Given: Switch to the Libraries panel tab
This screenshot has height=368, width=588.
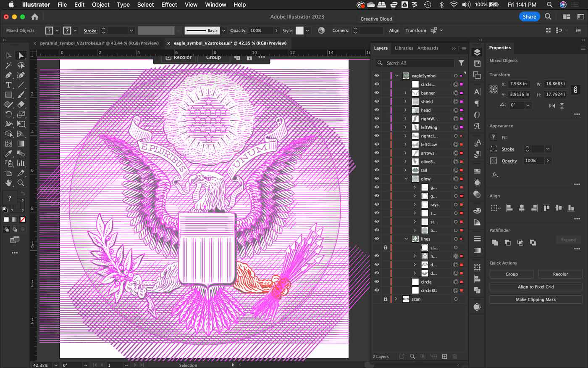Looking at the screenshot, I should pyautogui.click(x=404, y=48).
